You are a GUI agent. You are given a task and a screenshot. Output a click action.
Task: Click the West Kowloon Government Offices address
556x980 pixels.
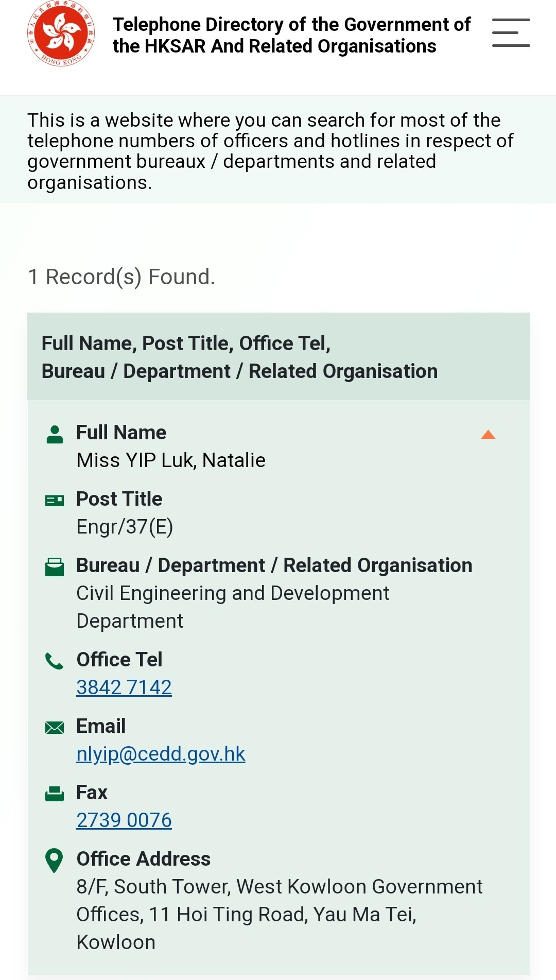(280, 915)
